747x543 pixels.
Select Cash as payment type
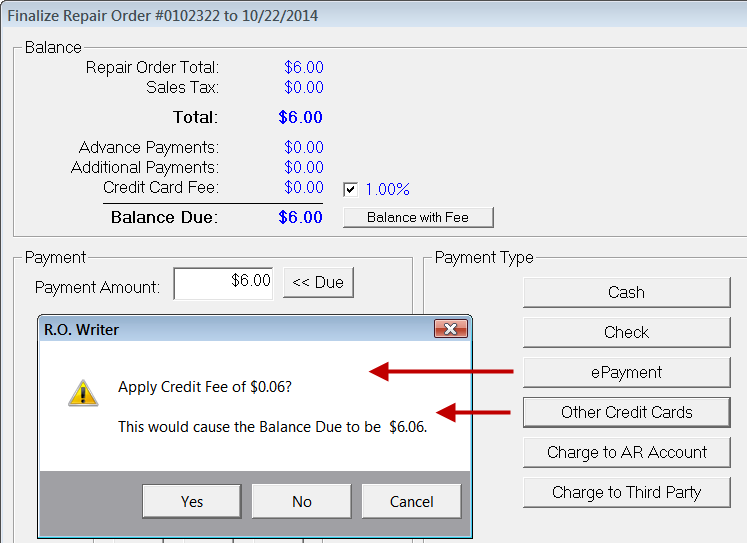point(626,292)
